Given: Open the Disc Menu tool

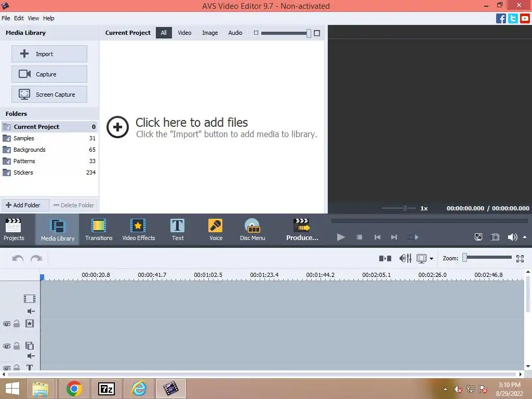Looking at the screenshot, I should (252, 230).
